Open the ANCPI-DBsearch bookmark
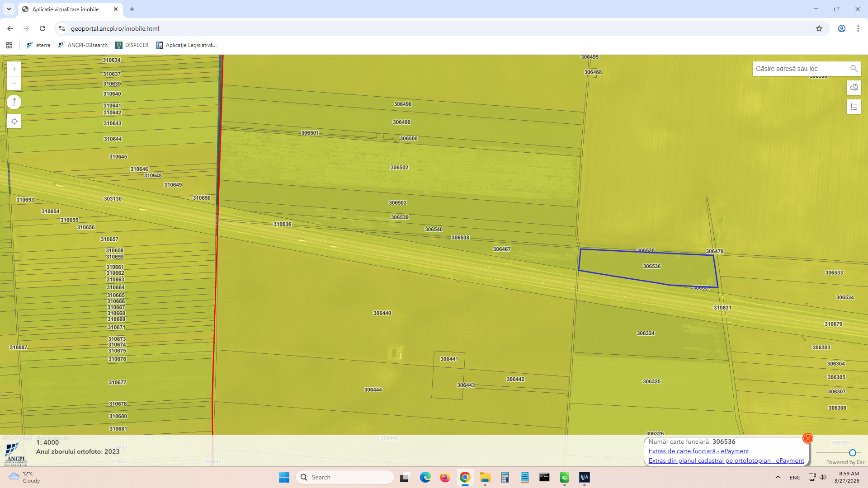The width and height of the screenshot is (868, 488). tap(83, 45)
